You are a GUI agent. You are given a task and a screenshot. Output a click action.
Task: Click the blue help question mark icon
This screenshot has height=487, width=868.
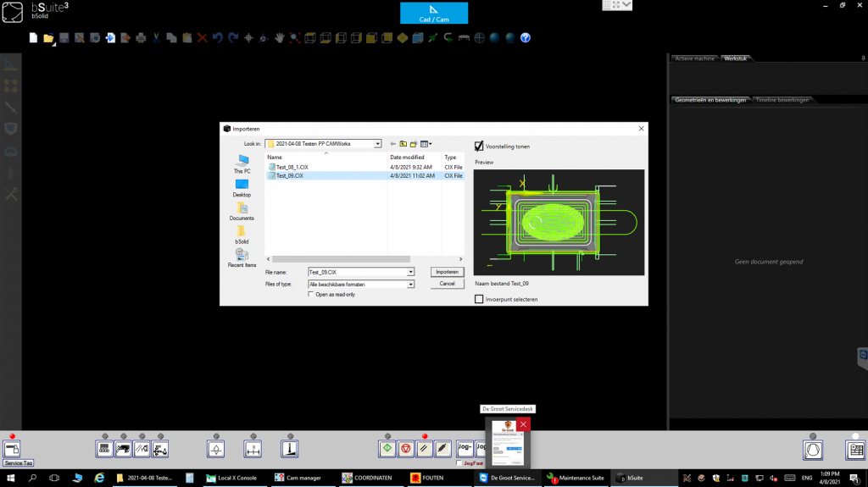(x=526, y=38)
